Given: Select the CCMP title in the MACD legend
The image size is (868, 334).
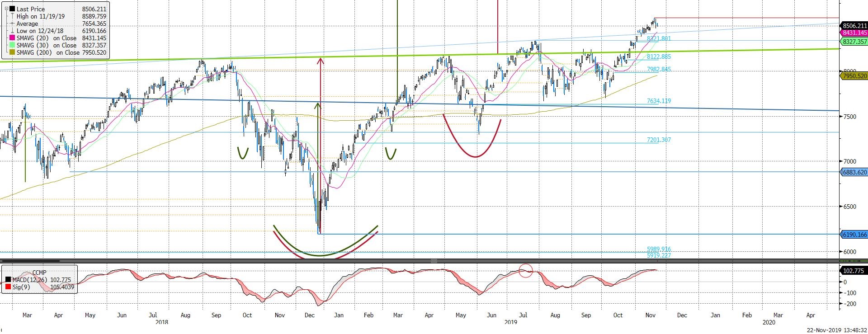Looking at the screenshot, I should (39, 273).
